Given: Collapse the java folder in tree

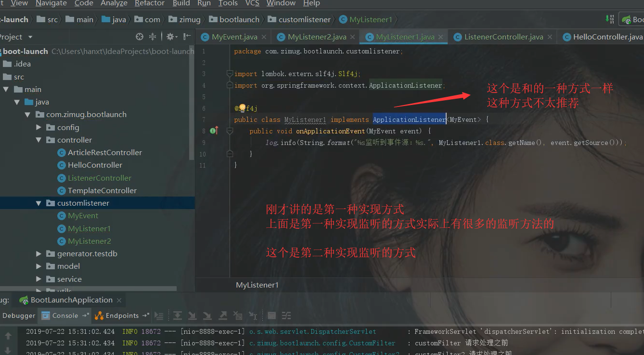Looking at the screenshot, I should point(17,102).
